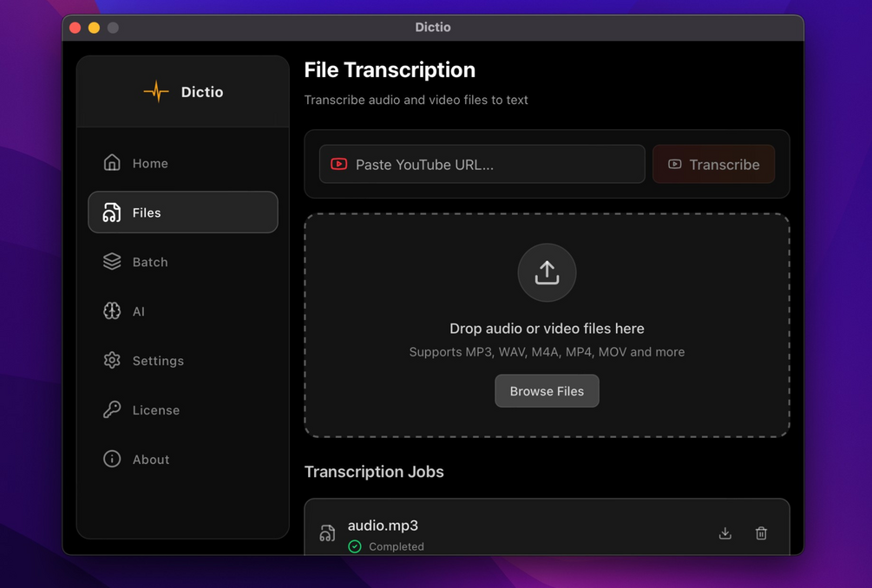This screenshot has width=872, height=588.
Task: Click the red YouTube icon in URL field
Action: (338, 164)
